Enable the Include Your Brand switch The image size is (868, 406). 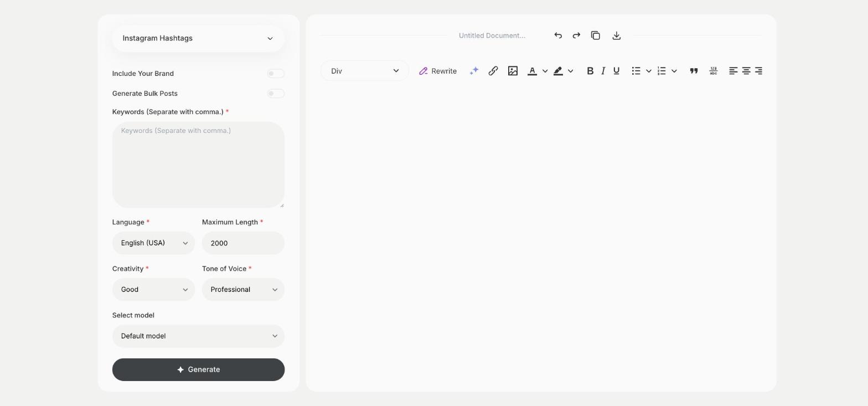coord(276,74)
